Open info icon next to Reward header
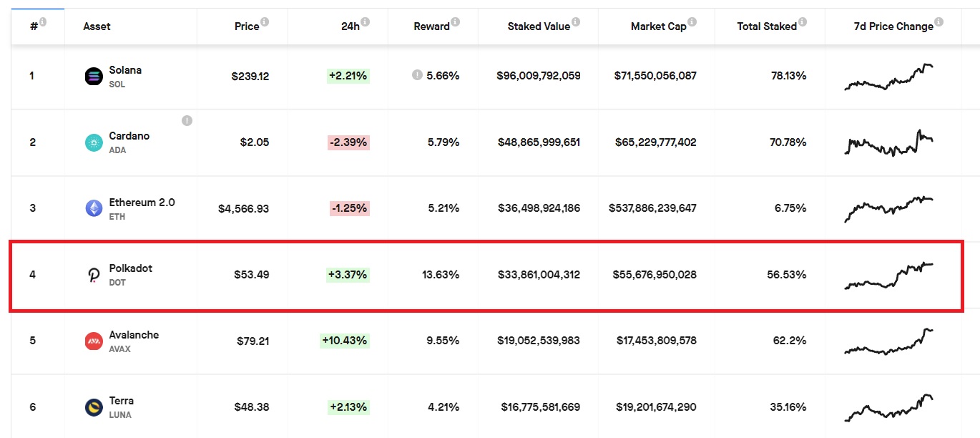The height and width of the screenshot is (438, 980). pyautogui.click(x=455, y=22)
